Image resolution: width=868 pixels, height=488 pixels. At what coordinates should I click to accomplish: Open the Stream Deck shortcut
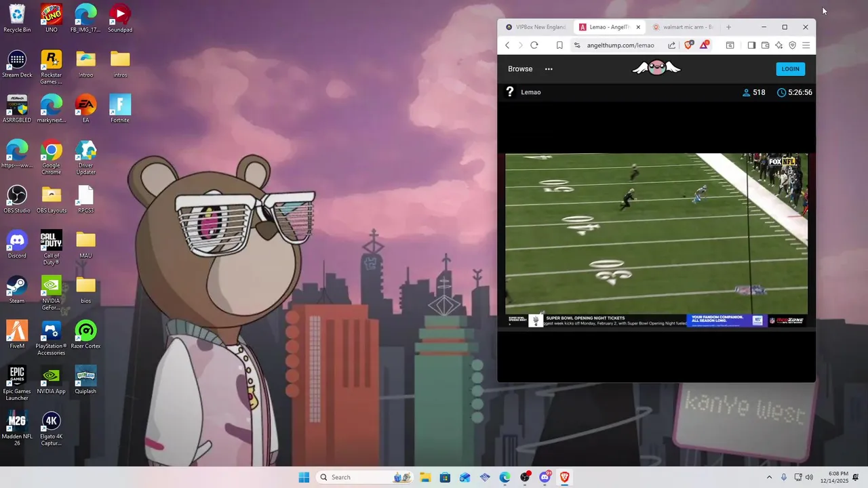tap(17, 64)
